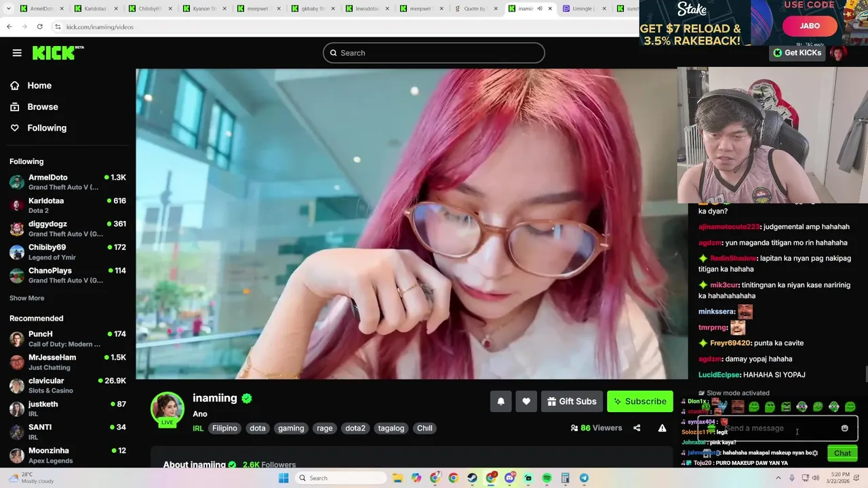Screen dimensions: 868x488
Task: Report the stream via warning icon
Action: point(662,428)
